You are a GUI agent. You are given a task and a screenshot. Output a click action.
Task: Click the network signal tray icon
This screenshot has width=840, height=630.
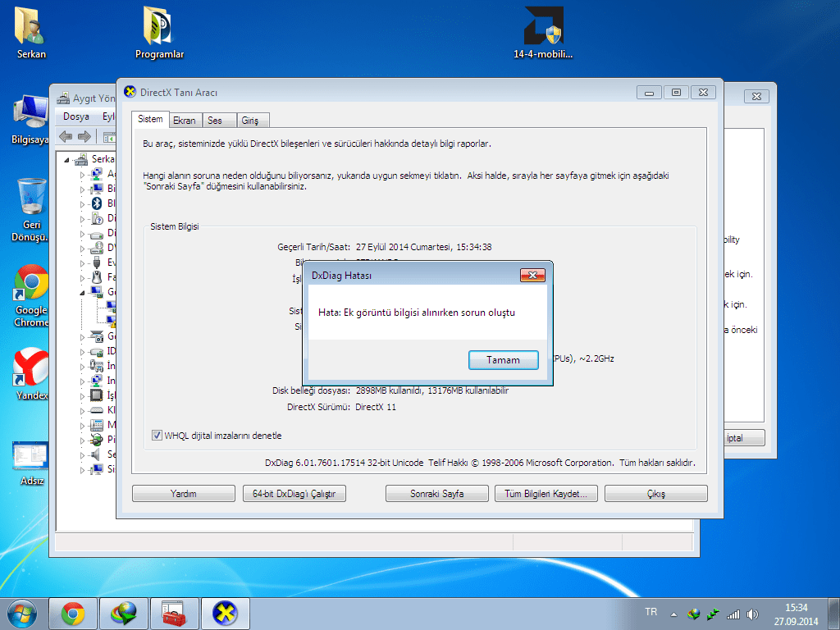tap(733, 614)
